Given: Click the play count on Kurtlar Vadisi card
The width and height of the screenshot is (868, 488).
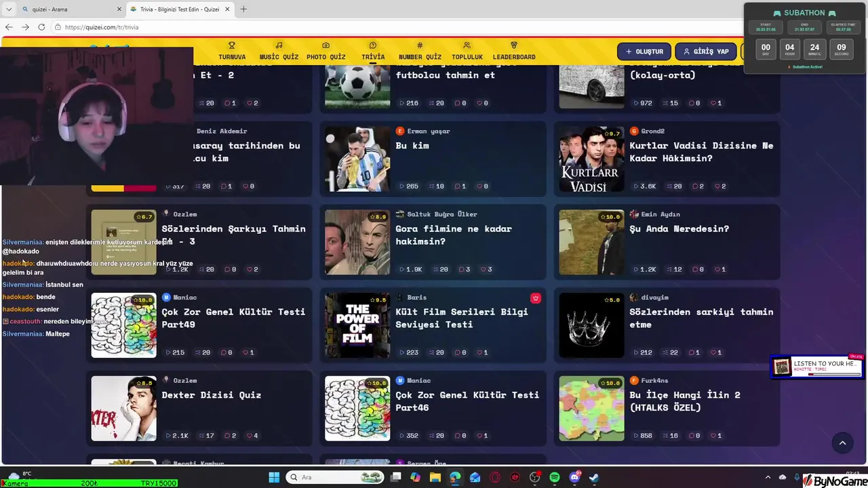Looking at the screenshot, I should [x=645, y=186].
